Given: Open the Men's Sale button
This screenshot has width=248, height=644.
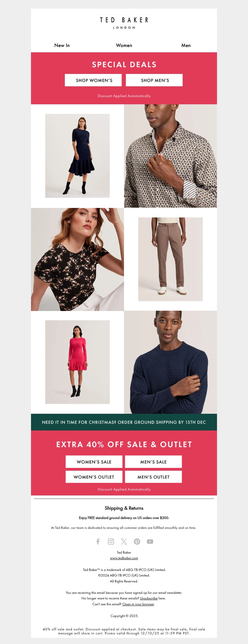Looking at the screenshot, I should click(153, 462).
